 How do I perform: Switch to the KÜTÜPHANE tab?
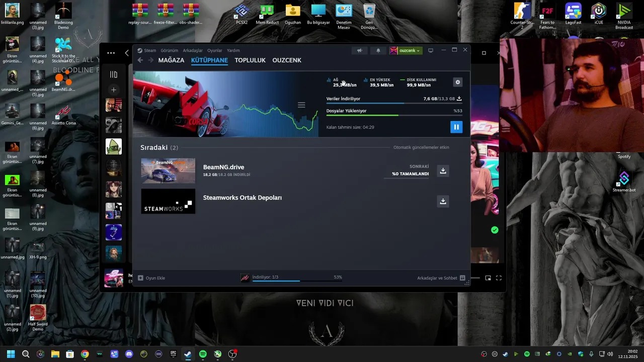209,60
